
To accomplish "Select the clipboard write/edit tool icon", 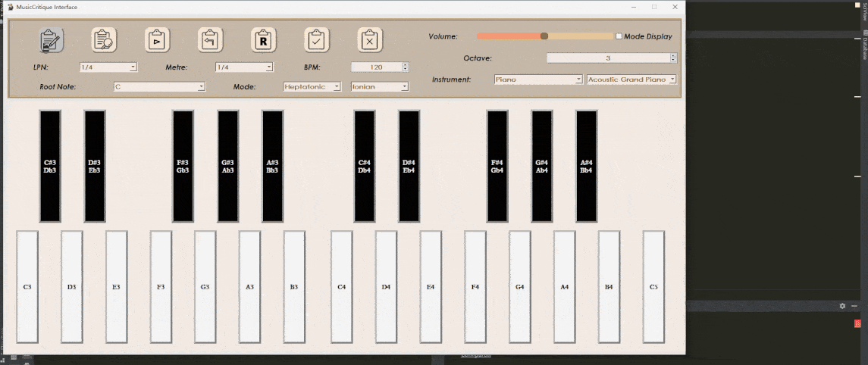I will (x=51, y=40).
